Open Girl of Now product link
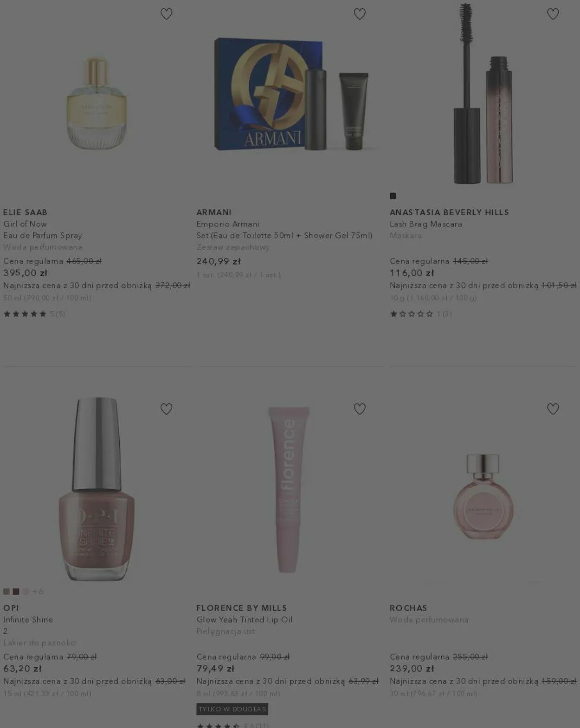 point(25,224)
